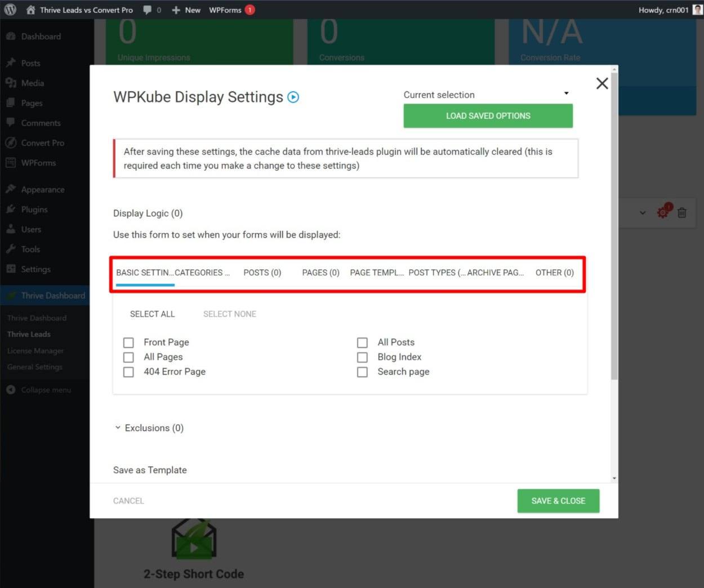Image resolution: width=704 pixels, height=588 pixels.
Task: Click the Users icon in sidebar
Action: [x=11, y=229]
